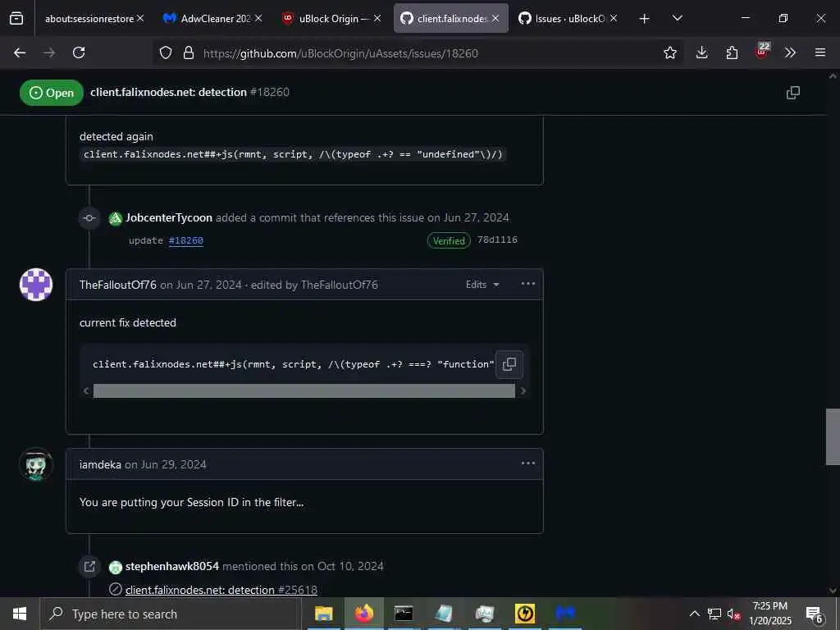Image resolution: width=840 pixels, height=630 pixels.
Task: Open iamdeka username link
Action: coord(100,464)
